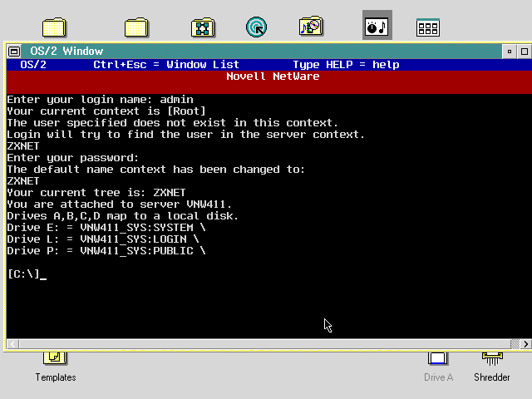The height and width of the screenshot is (399, 532).
Task: Open the Drive A icon
Action: tap(438, 358)
